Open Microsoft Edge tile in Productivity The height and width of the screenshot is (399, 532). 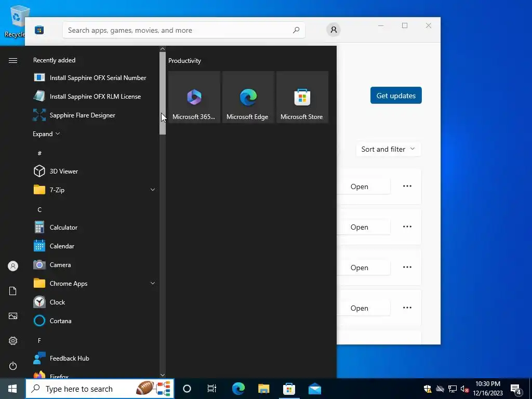pyautogui.click(x=248, y=97)
